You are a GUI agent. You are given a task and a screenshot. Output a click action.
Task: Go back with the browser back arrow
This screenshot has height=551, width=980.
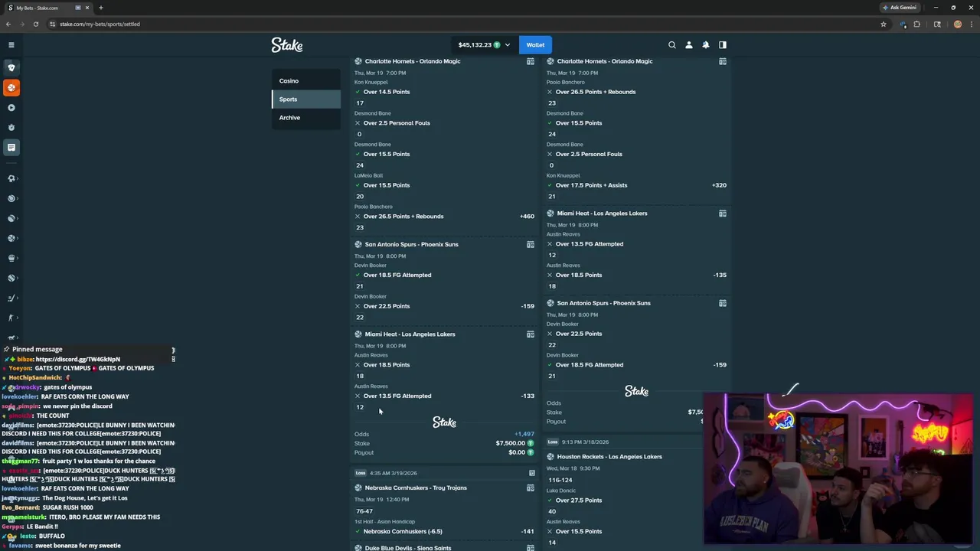coord(8,24)
